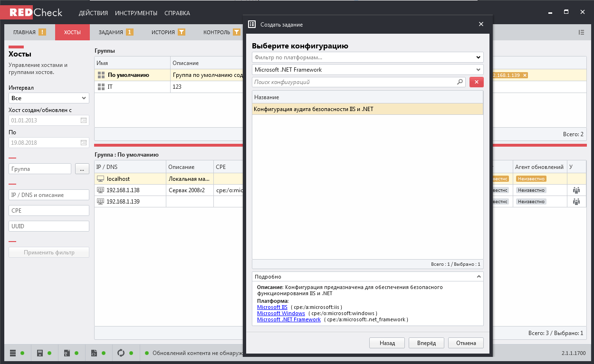The height and width of the screenshot is (364, 594).
Task: Select the По умолчанию group row
Action: point(169,75)
